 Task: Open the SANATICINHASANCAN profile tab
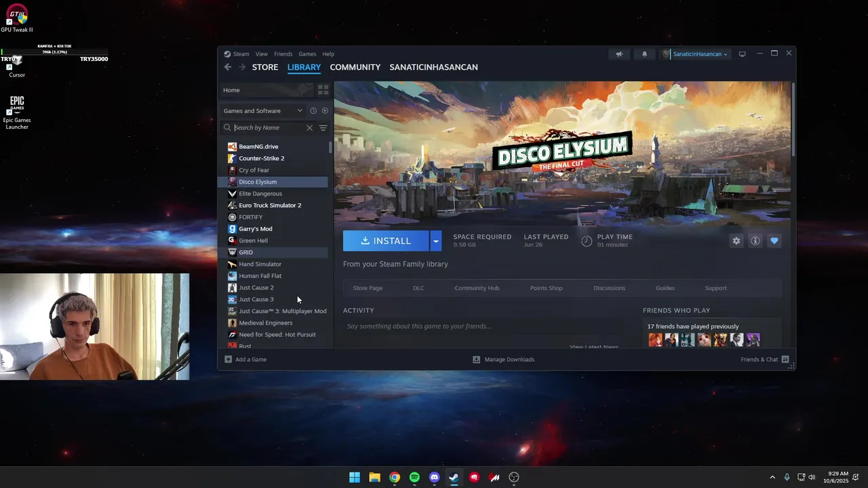coord(433,67)
